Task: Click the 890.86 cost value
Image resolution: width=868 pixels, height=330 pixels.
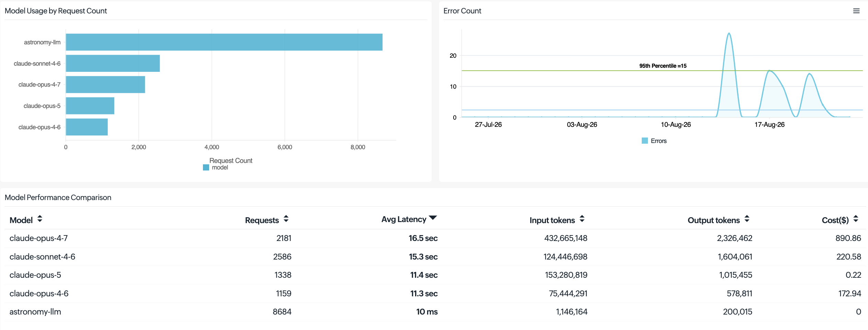Action: pos(848,238)
